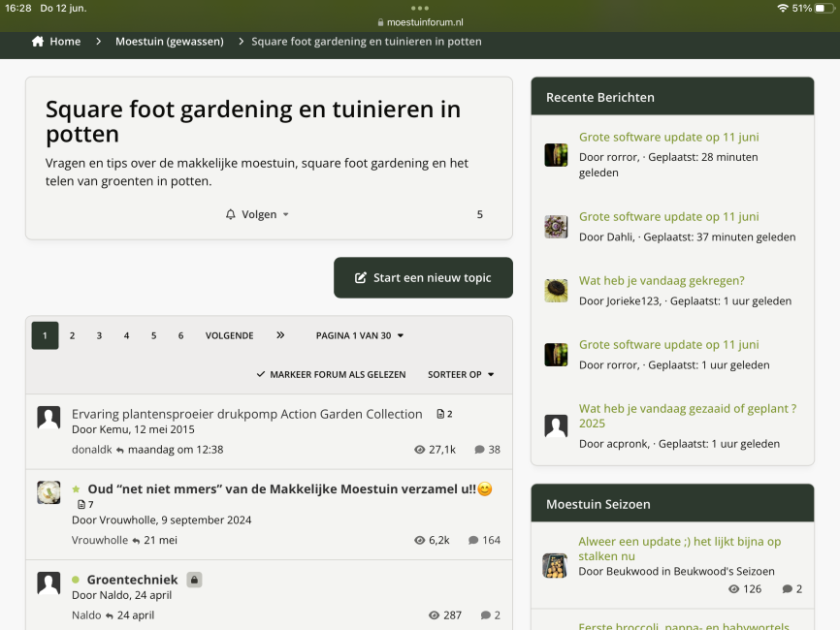Open Moestuin (gewassen) breadcrumb link

170,42
